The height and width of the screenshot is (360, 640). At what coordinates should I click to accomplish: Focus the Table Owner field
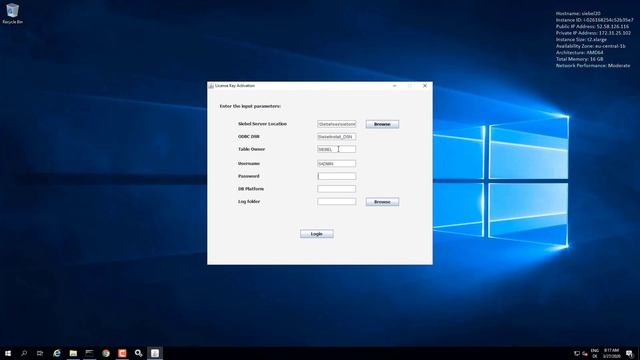pyautogui.click(x=336, y=149)
